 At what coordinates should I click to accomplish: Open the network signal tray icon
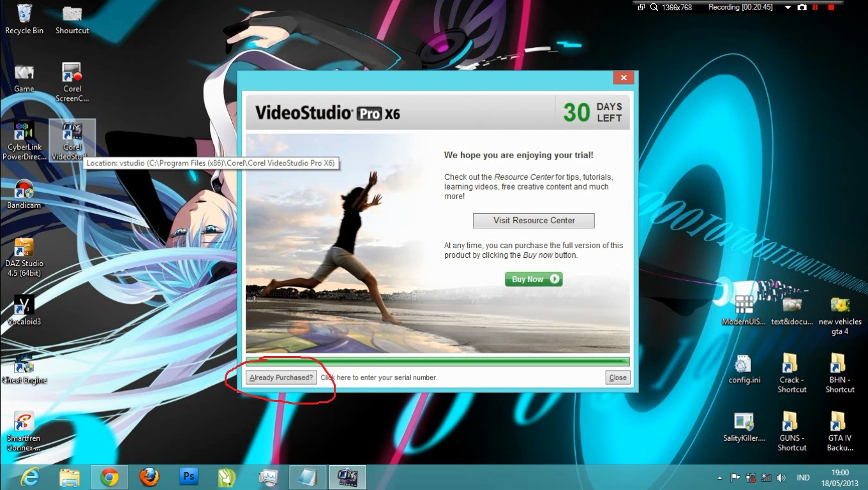[767, 477]
